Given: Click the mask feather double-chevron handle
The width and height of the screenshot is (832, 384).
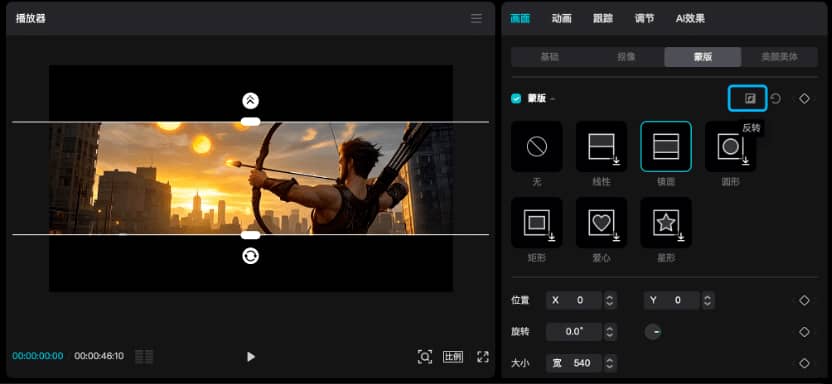Looking at the screenshot, I should click(250, 100).
